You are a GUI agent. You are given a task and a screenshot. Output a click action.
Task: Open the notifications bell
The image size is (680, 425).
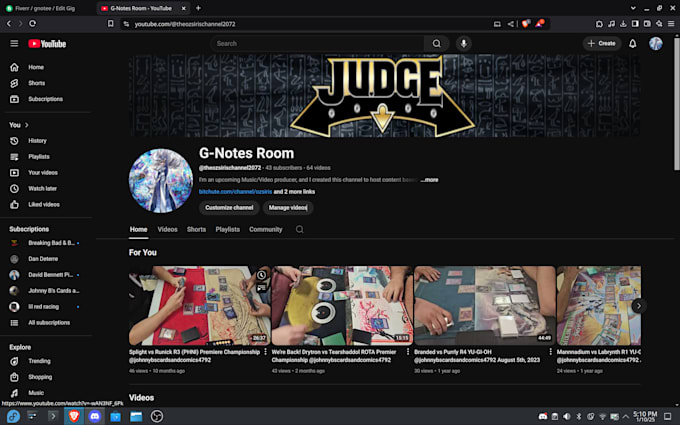pos(633,43)
